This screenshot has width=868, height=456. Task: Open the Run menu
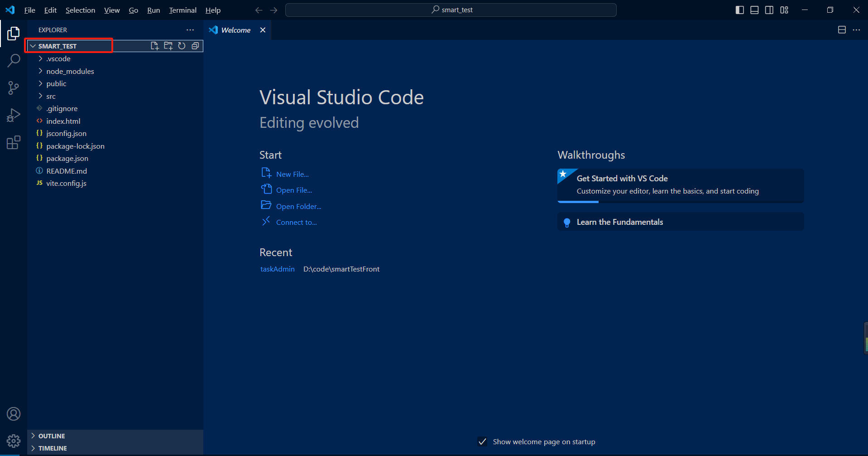coord(153,10)
